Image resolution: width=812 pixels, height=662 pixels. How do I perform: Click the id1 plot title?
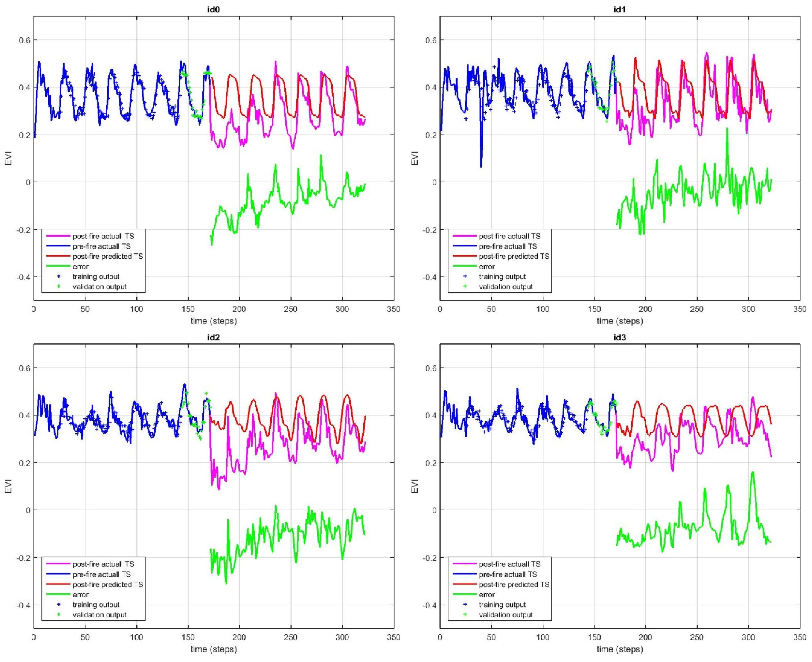pyautogui.click(x=620, y=9)
